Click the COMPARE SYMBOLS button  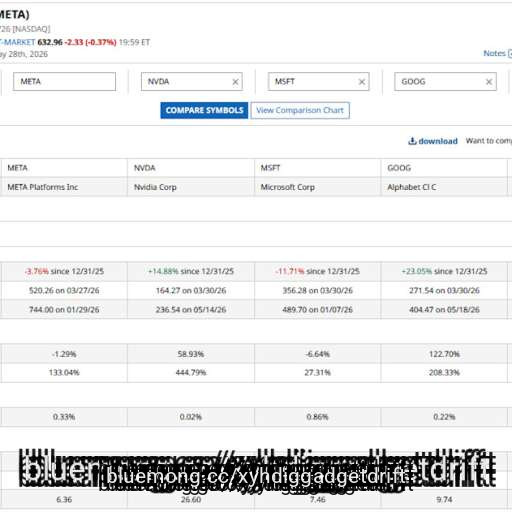(x=204, y=110)
